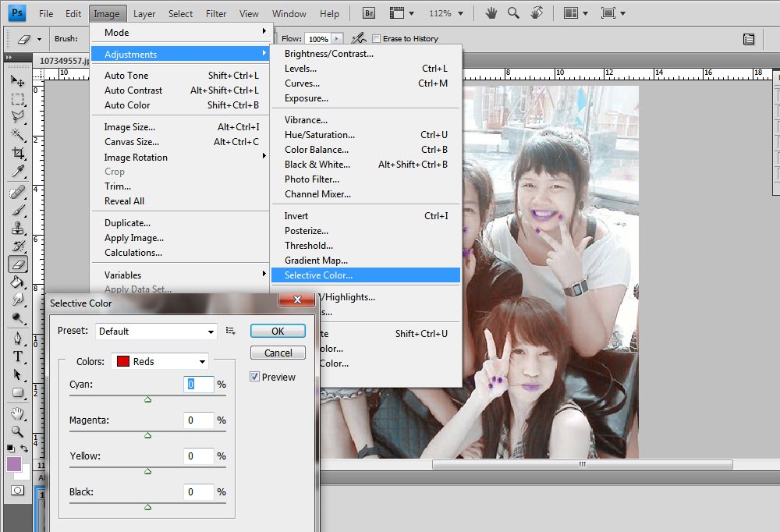The height and width of the screenshot is (532, 780).
Task: Choose the Paint Bucket tool
Action: coord(17,282)
